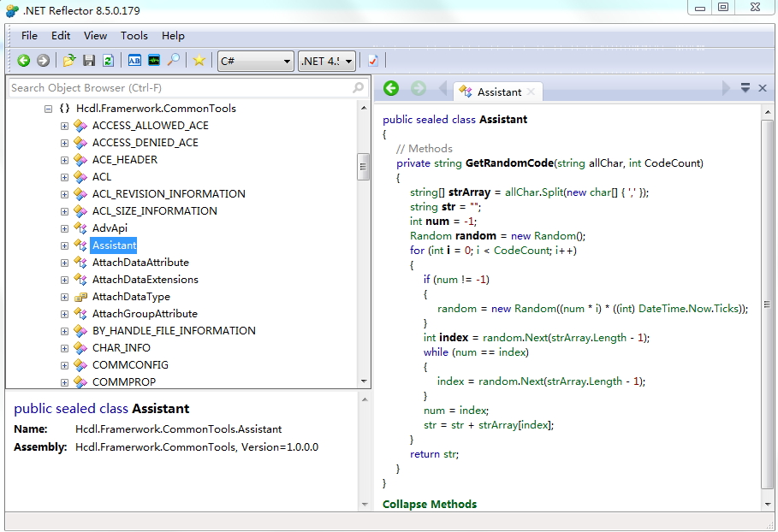Click the checkmark document icon in toolbar
The width and height of the screenshot is (778, 532).
(372, 61)
